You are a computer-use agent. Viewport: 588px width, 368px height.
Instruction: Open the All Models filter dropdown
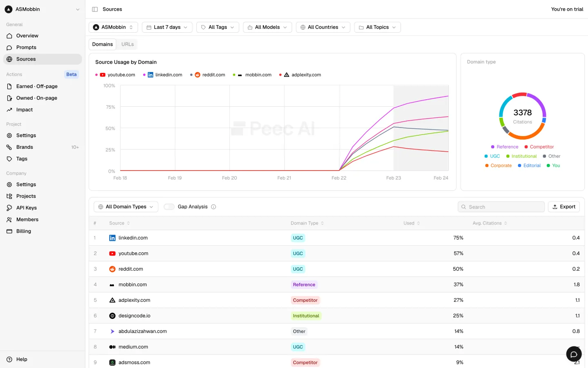pyautogui.click(x=267, y=27)
